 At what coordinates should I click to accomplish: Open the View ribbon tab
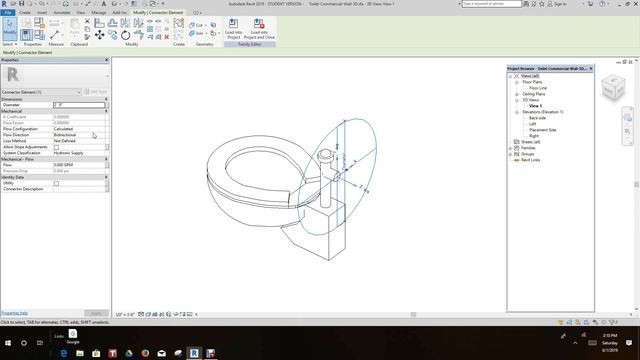coord(81,13)
